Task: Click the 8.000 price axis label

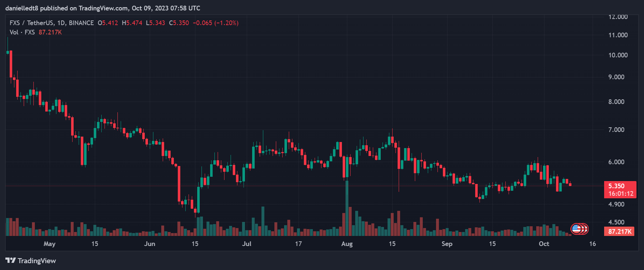Action: click(616, 102)
